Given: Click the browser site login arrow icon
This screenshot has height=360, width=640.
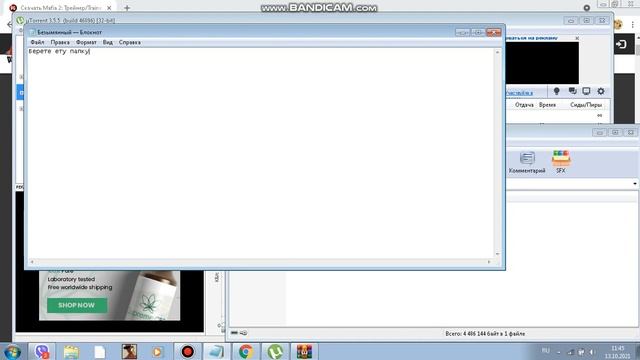Looking at the screenshot, I should [621, 44].
